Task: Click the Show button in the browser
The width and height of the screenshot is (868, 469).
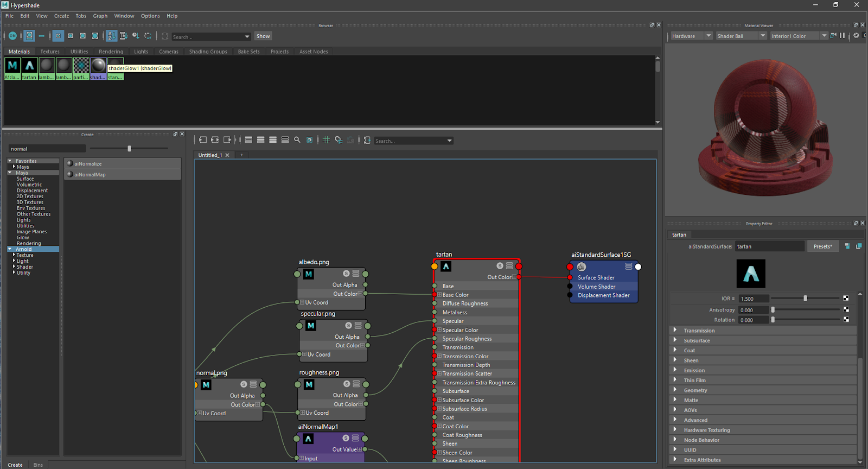Action: [263, 36]
